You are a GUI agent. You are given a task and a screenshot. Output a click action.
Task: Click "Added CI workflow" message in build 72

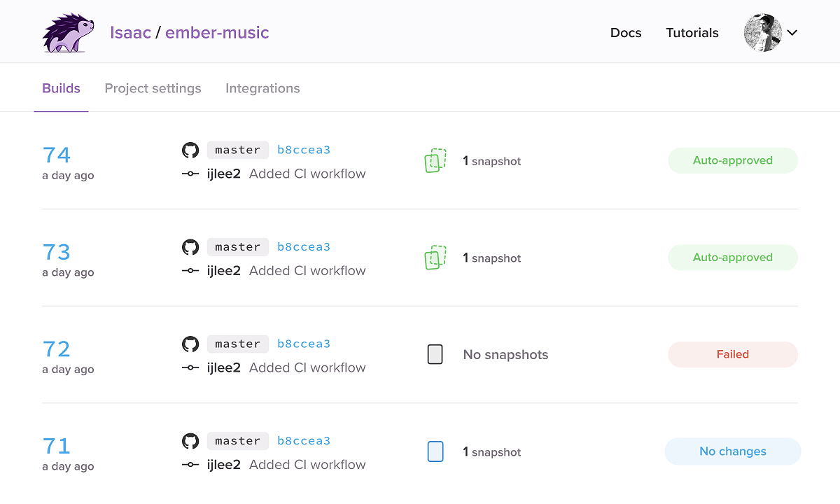tap(307, 367)
